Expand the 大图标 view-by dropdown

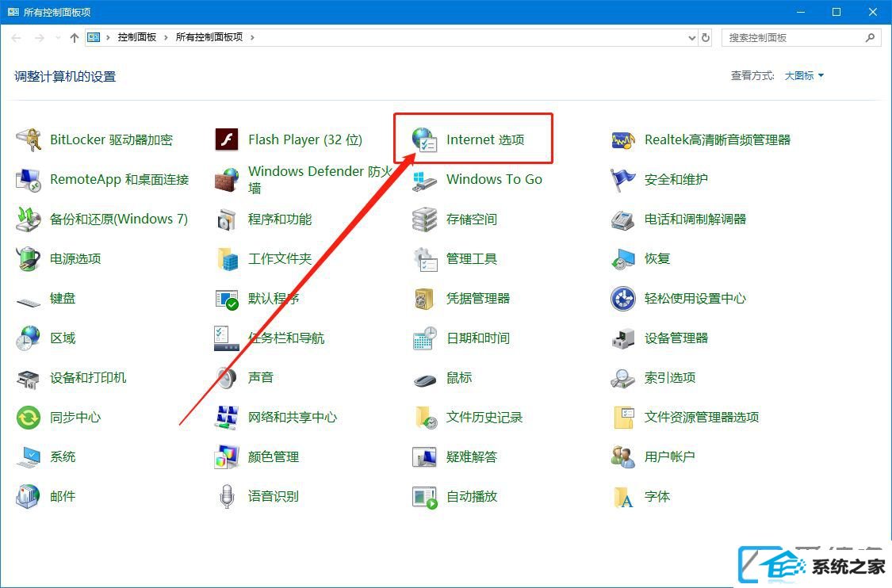tap(805, 75)
